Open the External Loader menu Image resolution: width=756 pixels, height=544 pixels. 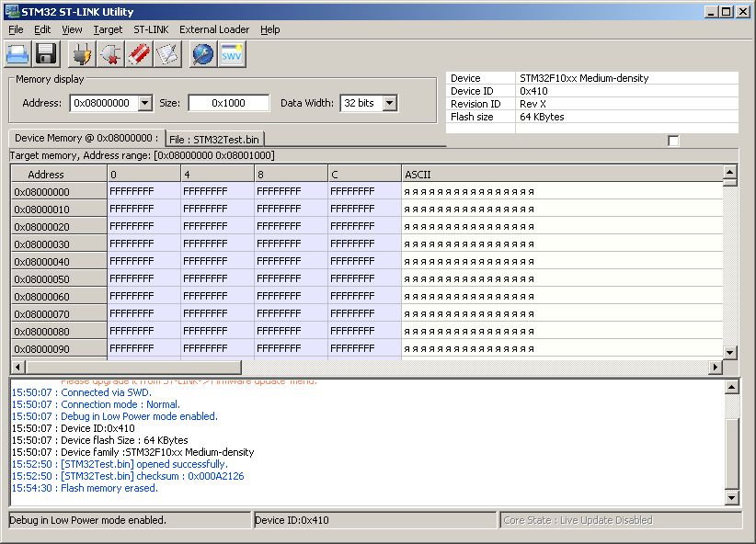pyautogui.click(x=214, y=29)
